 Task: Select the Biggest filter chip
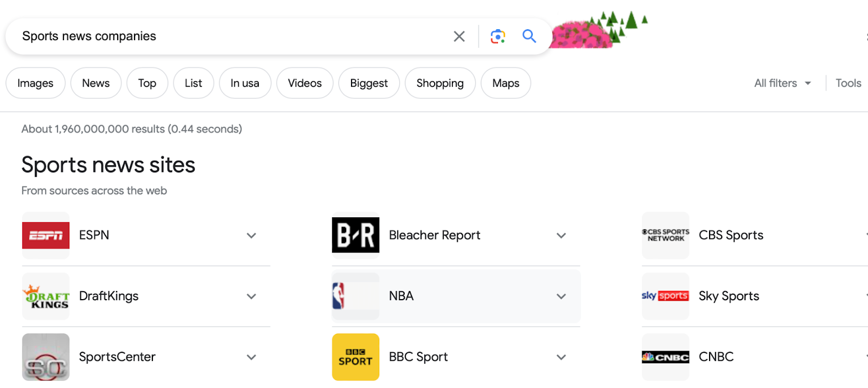pos(369,83)
